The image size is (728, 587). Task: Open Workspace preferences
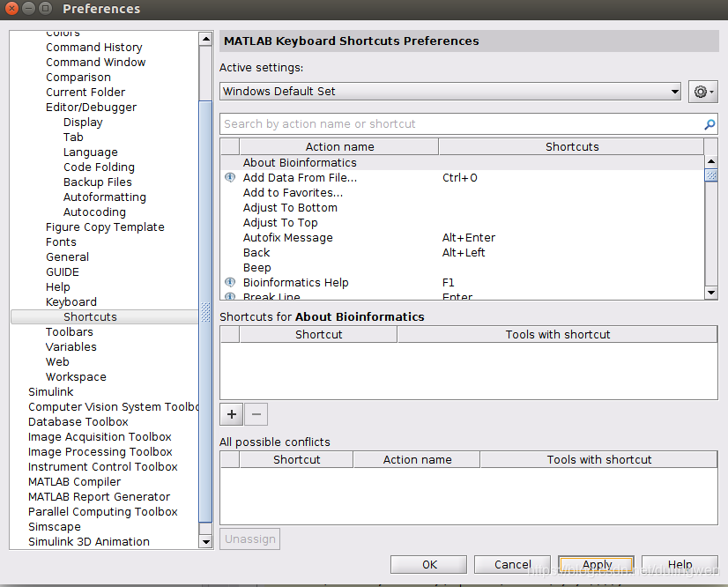click(76, 376)
